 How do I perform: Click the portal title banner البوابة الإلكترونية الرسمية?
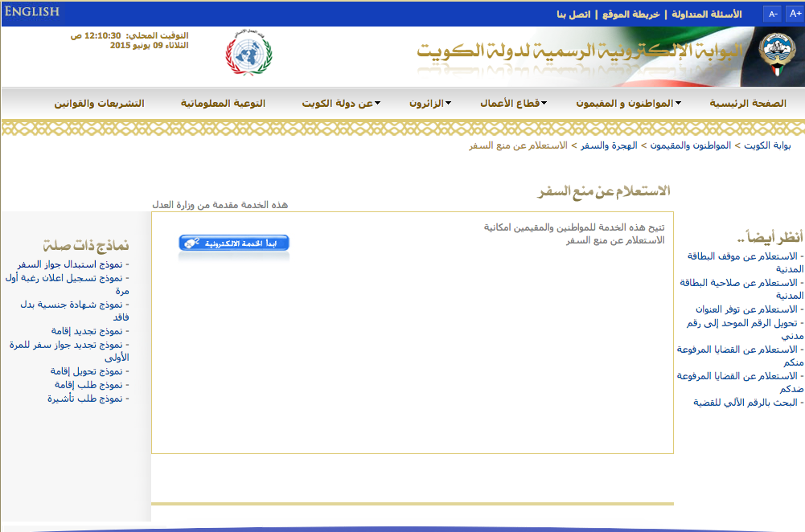pyautogui.click(x=580, y=51)
